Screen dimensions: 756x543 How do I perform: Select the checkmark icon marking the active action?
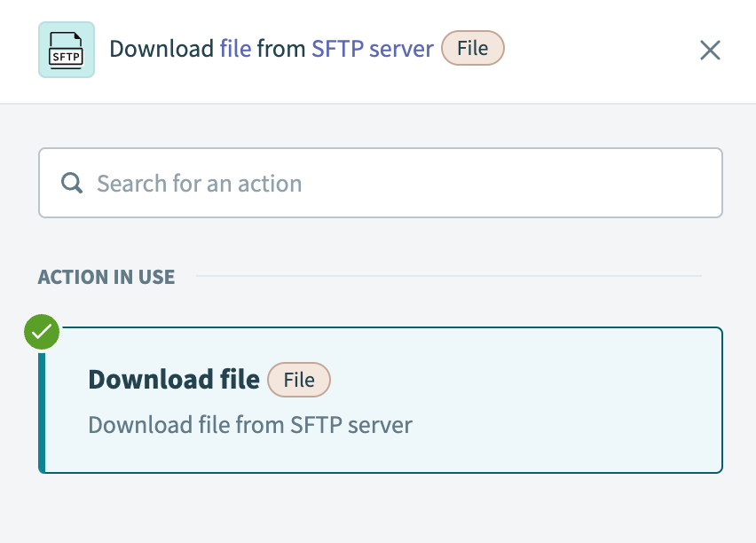pyautogui.click(x=41, y=332)
